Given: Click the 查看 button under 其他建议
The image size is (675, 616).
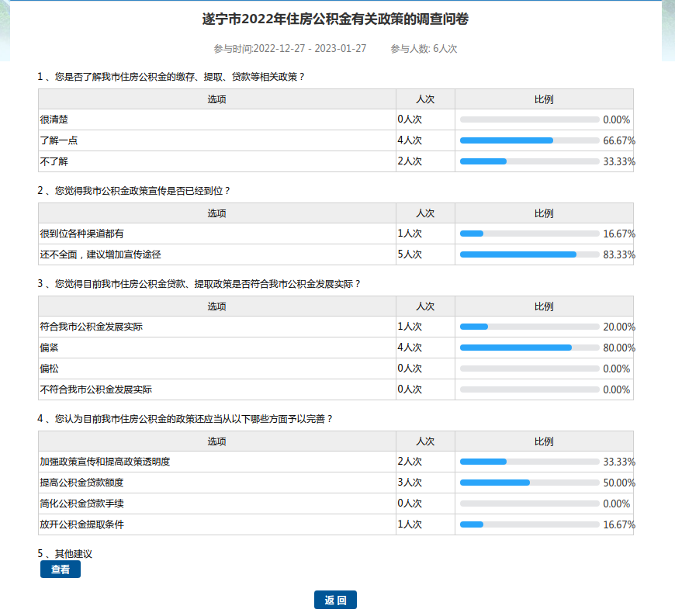Looking at the screenshot, I should tap(61, 569).
